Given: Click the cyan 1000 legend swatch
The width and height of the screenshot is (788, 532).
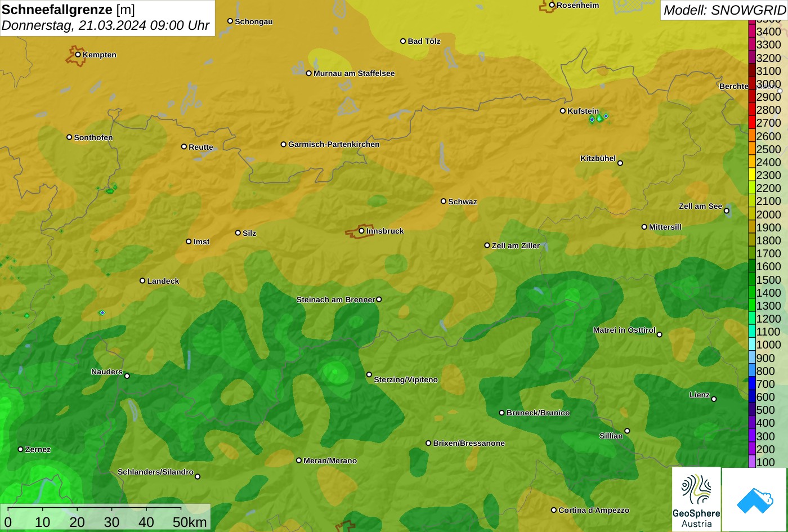Looking at the screenshot, I should (x=752, y=345).
